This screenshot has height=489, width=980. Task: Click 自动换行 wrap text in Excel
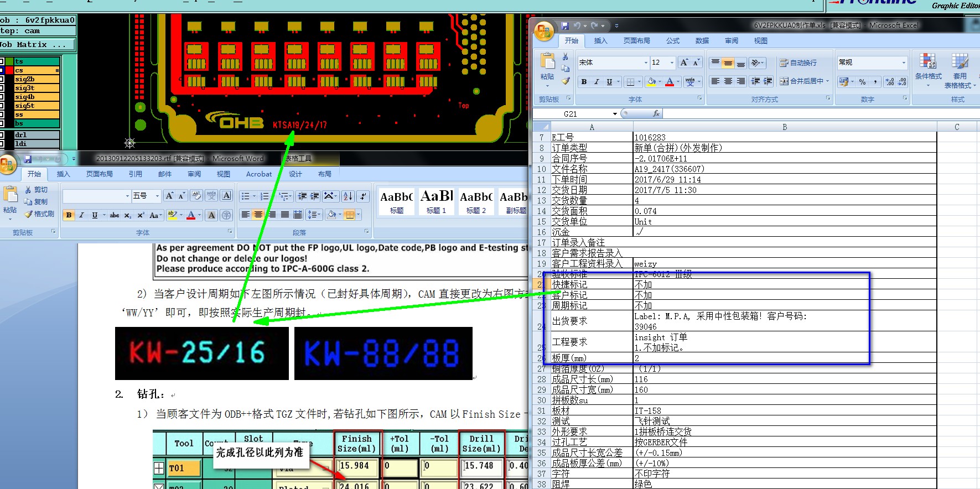point(798,63)
